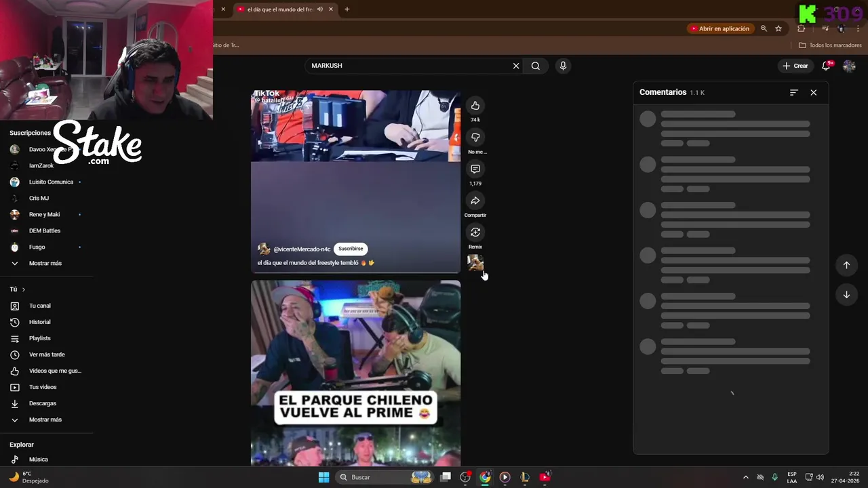
Task: Open DEM Battles subscription
Action: tap(46, 230)
